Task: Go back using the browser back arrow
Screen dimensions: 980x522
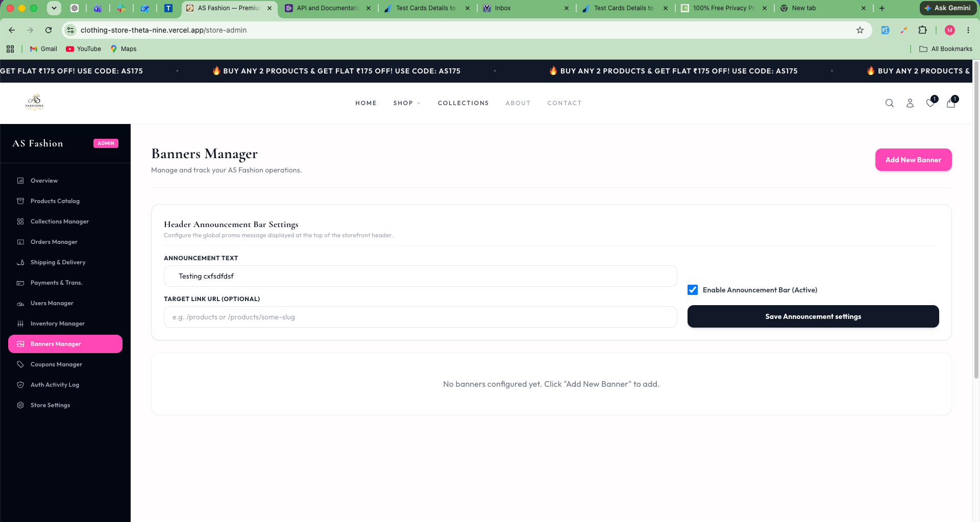Action: point(12,30)
